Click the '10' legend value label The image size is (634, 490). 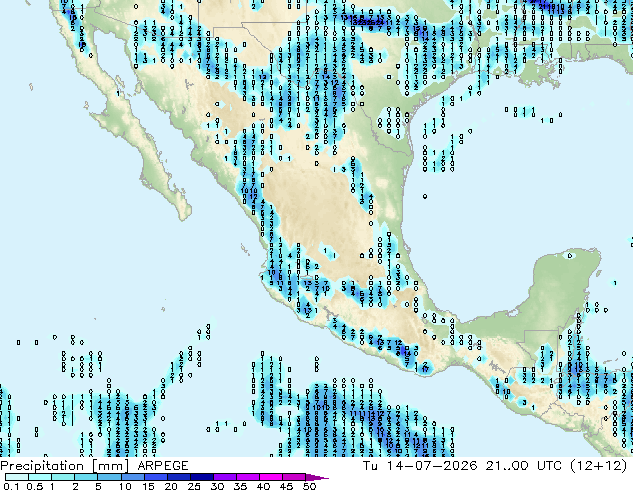[125, 486]
